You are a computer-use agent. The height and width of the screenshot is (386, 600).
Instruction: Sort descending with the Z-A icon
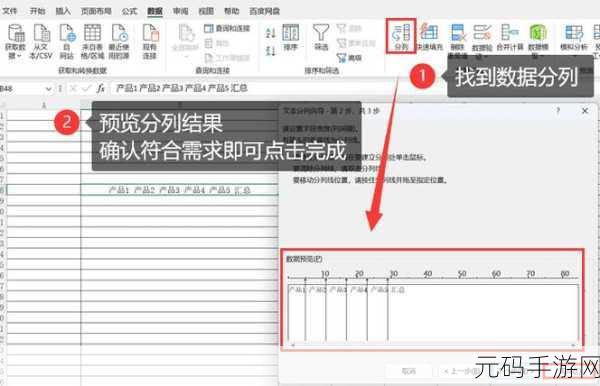[271, 50]
